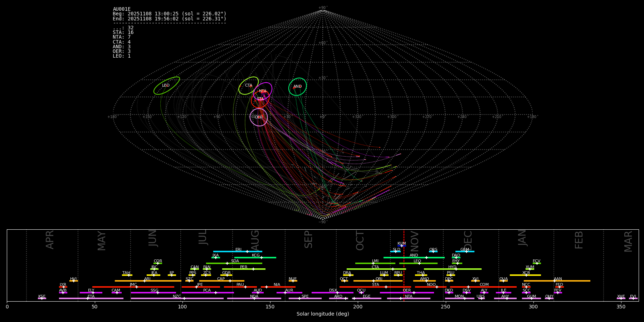
Task: Select the 'End: 20251108 19:56:02' line
Action: 170,19
